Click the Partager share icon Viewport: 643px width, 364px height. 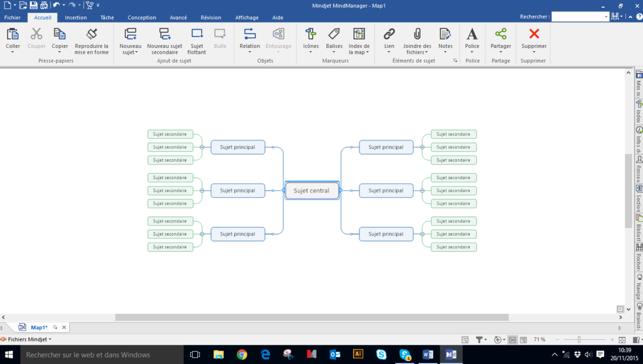501,35
